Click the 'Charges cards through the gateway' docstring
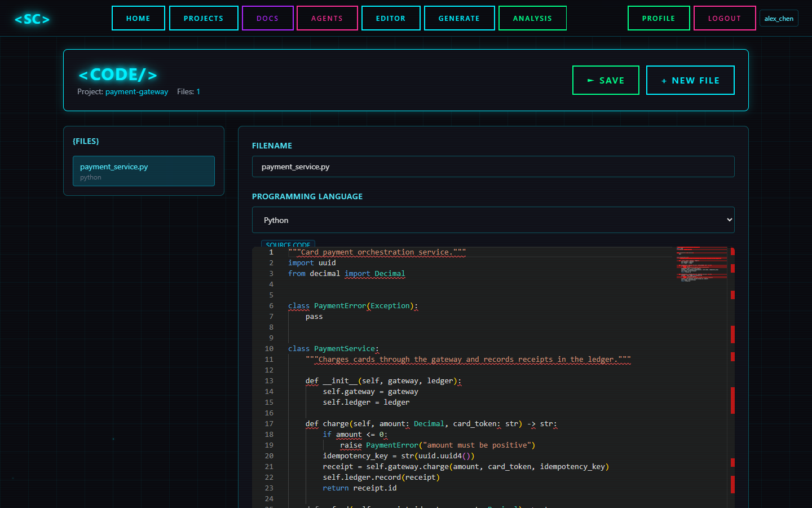The width and height of the screenshot is (812, 508). point(468,360)
